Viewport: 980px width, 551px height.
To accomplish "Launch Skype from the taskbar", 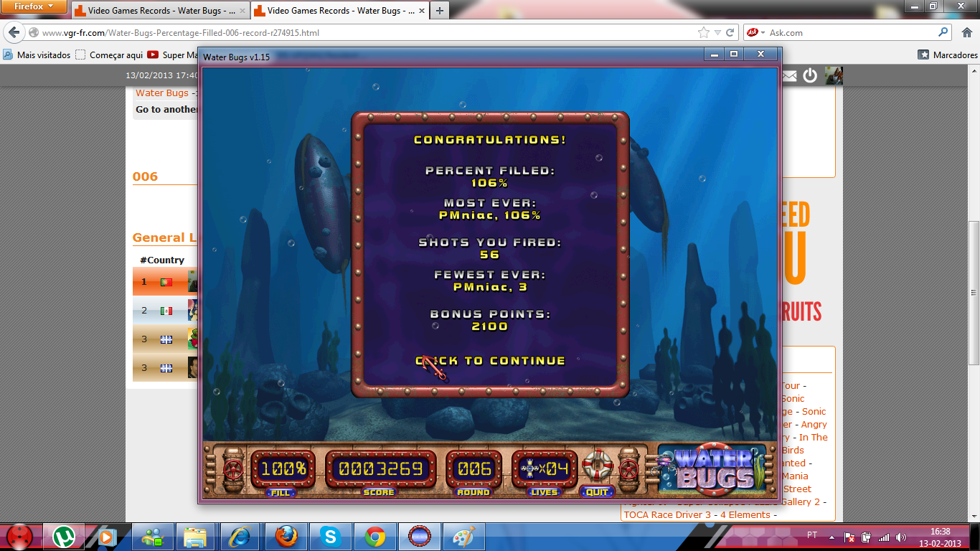I will 331,537.
